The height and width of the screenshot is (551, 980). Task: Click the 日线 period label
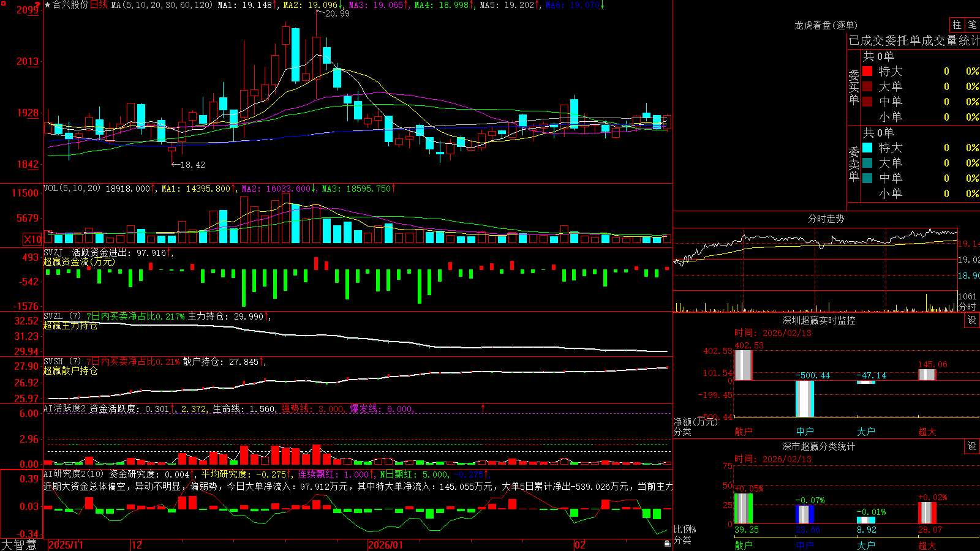99,5
